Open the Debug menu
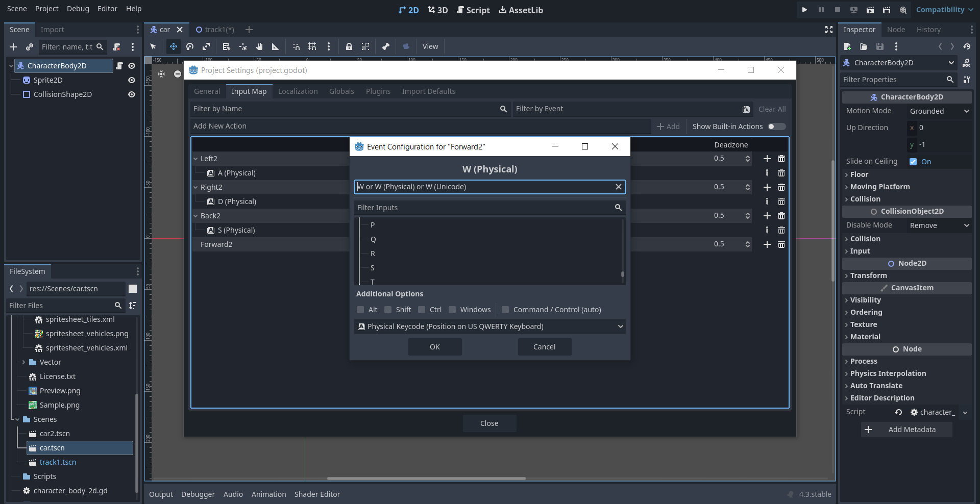This screenshot has width=980, height=504. [78, 9]
